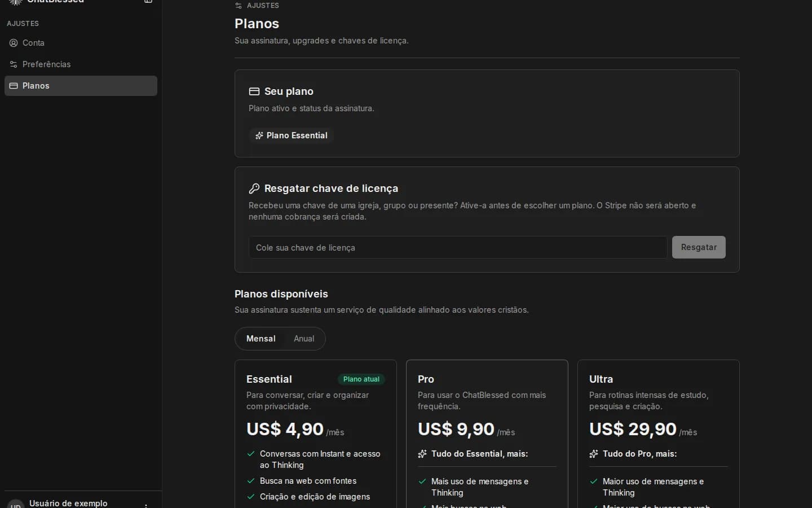This screenshot has width=812, height=508.
Task: Click the Plano atual badge
Action: pos(361,379)
